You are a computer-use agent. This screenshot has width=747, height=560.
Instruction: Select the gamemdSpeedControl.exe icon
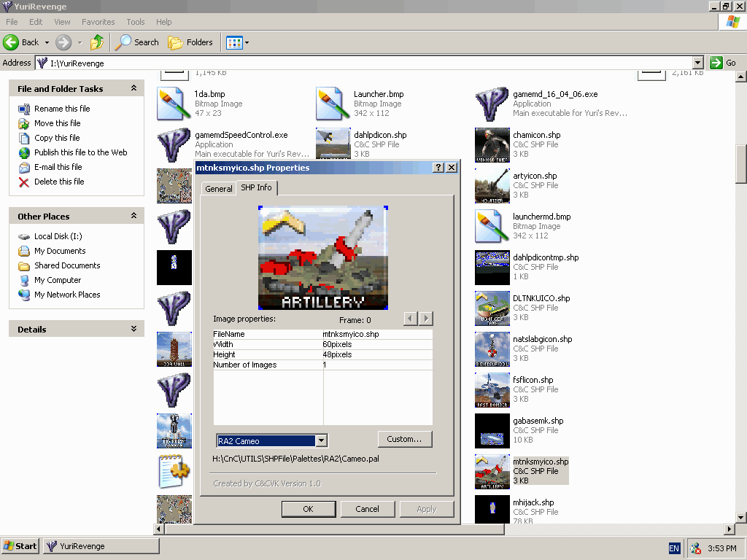174,145
